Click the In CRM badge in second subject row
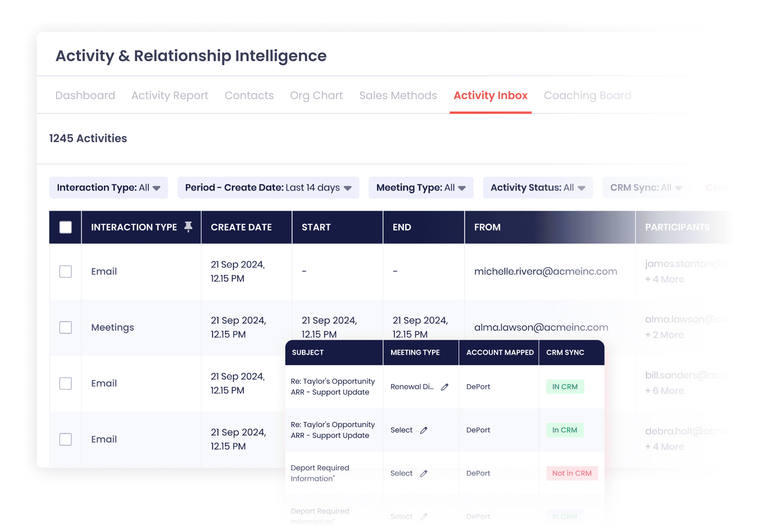This screenshot has width=760, height=532. (x=564, y=430)
